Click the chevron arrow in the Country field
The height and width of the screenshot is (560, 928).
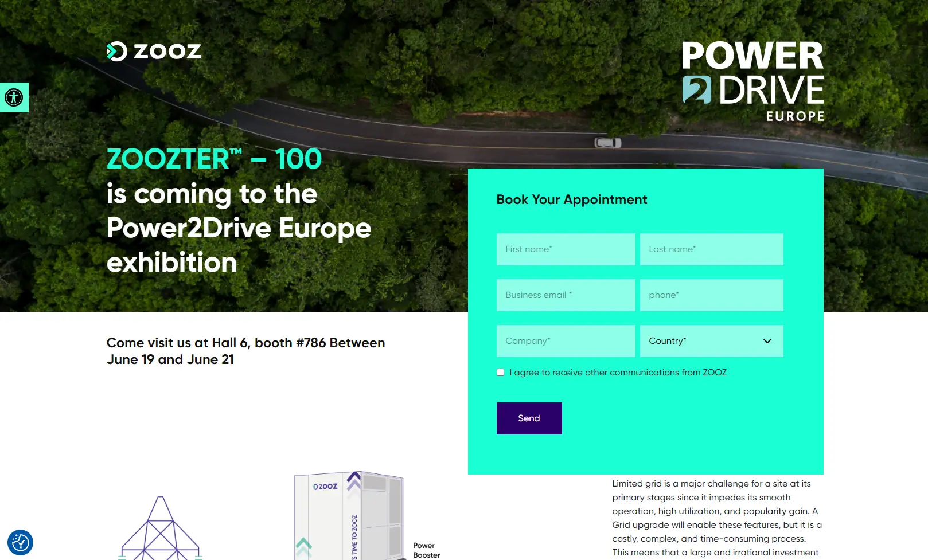767,341
